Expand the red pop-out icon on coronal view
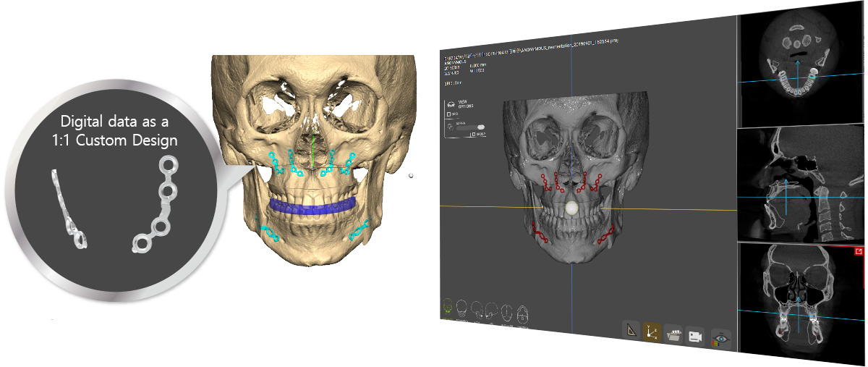The image size is (868, 367). point(859,251)
